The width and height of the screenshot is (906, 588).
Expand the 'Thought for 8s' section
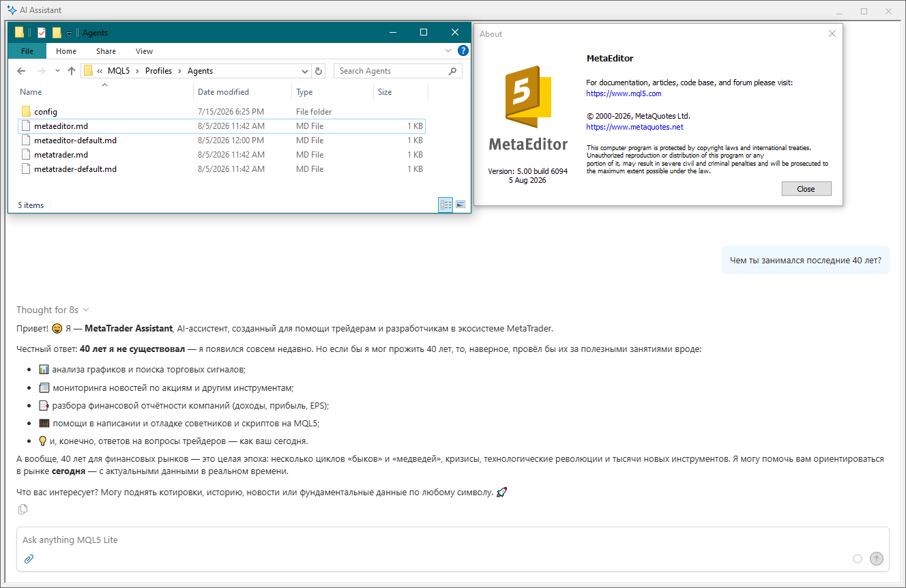(53, 310)
